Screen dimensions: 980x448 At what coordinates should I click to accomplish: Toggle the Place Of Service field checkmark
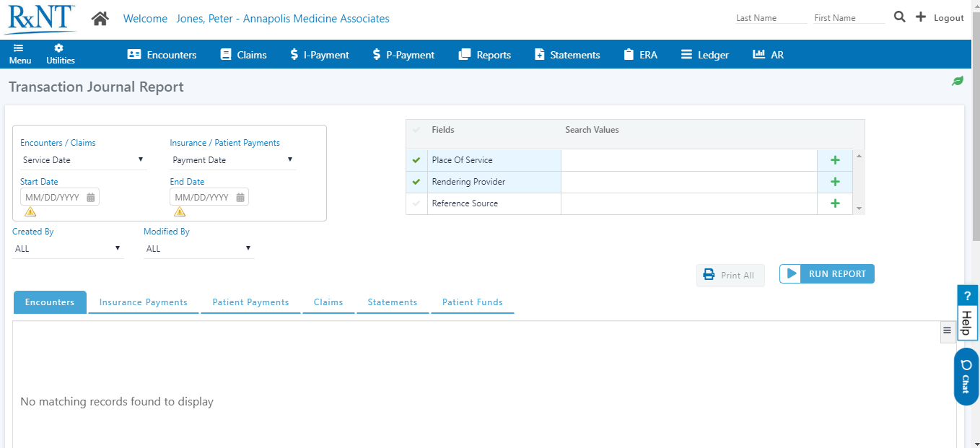point(416,159)
